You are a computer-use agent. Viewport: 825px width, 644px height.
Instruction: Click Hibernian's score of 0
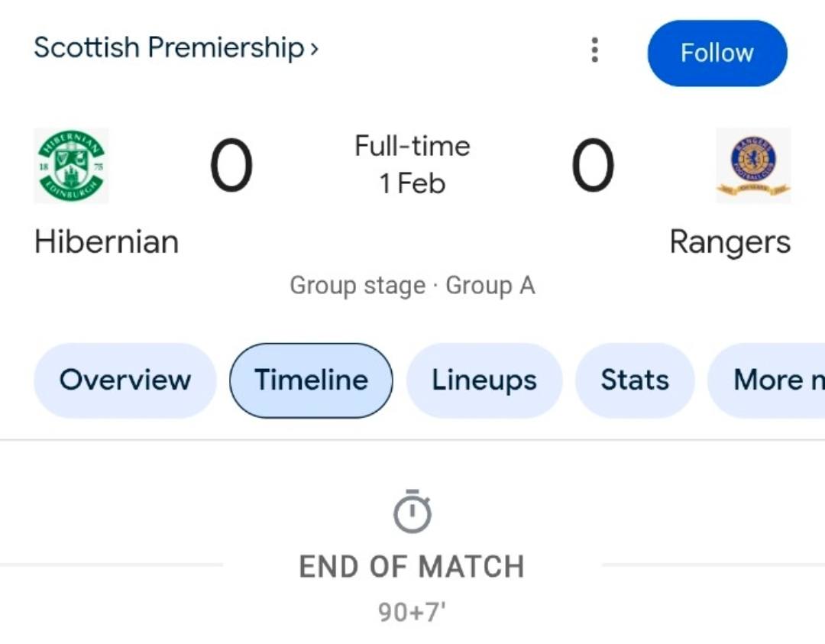point(231,166)
